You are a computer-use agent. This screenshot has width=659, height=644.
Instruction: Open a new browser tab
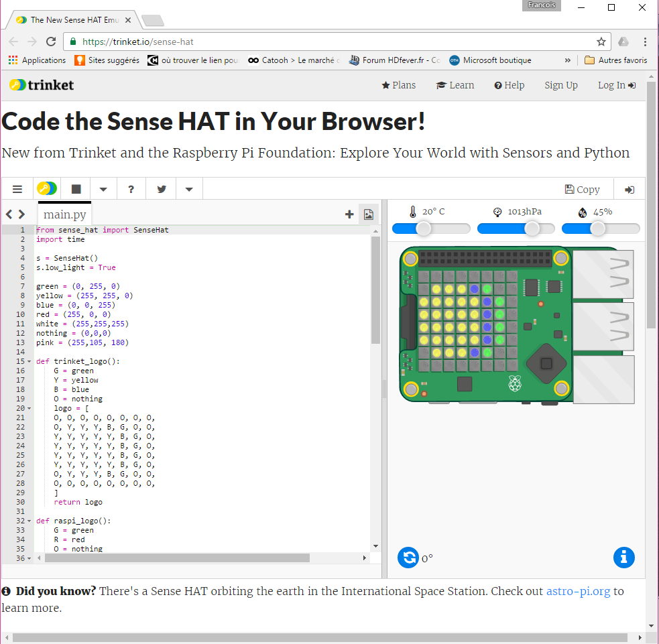pos(153,20)
